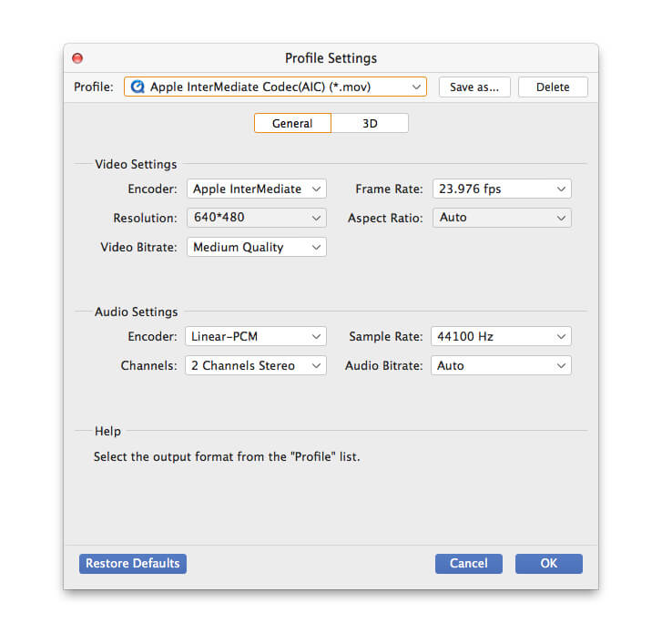Confirm settings with the OK button

[x=549, y=563]
